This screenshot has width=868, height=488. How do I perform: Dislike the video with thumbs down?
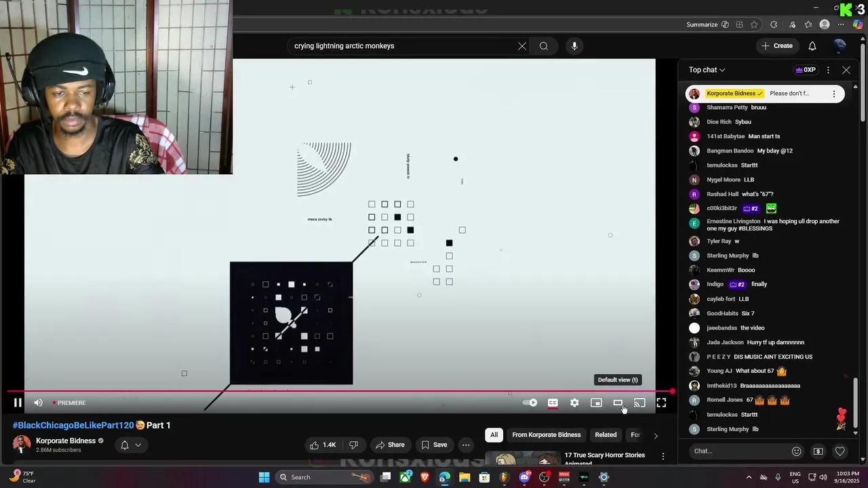[353, 445]
